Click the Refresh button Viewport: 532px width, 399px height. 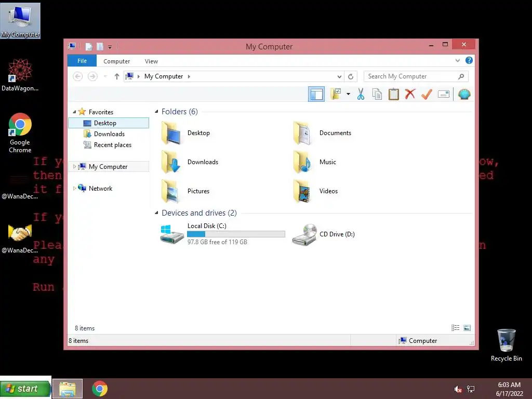(351, 77)
